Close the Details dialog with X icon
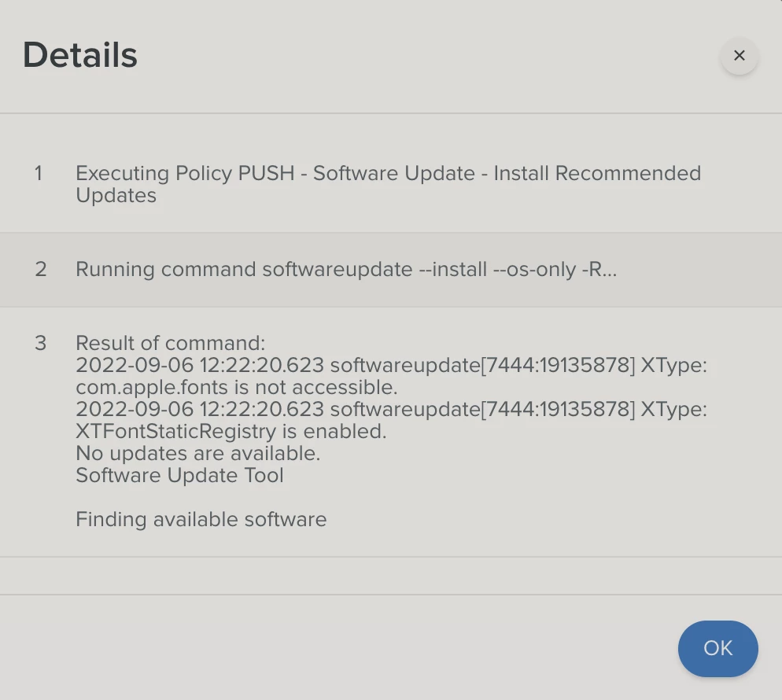Screen dimensions: 782x700 click(x=739, y=55)
